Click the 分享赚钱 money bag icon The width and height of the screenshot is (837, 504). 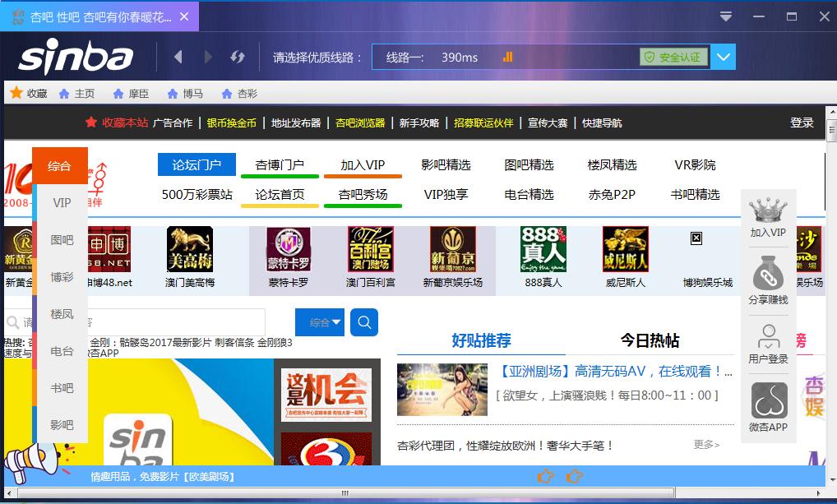[768, 273]
